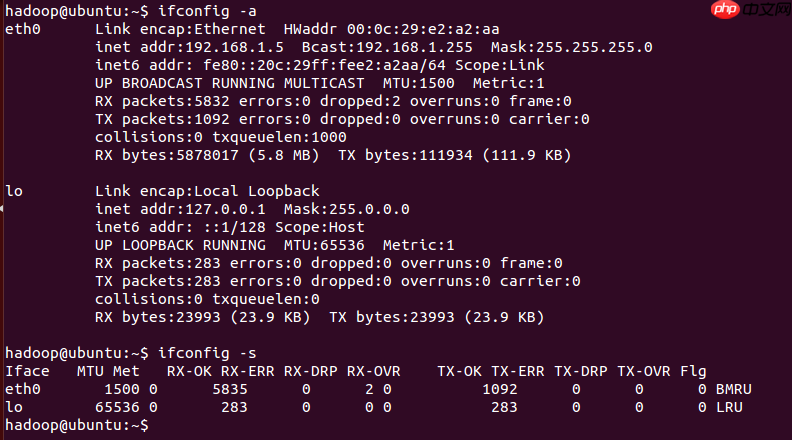Click the RX-DRP column header
Screen dimensions: 792x440
click(x=311, y=372)
